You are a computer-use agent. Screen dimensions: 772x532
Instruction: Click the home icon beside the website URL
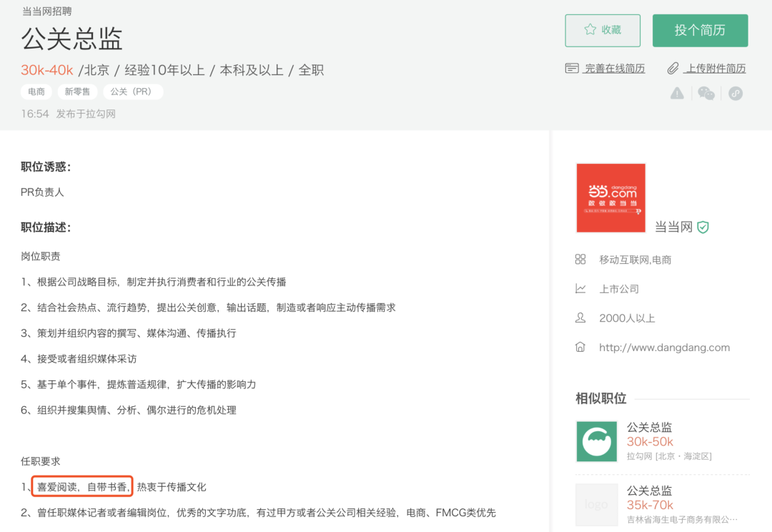click(x=580, y=347)
